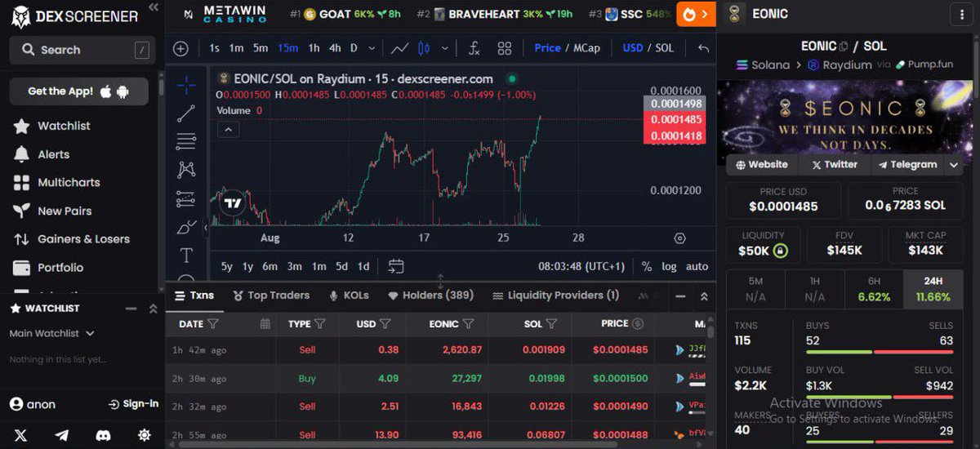Toggle the PRICE column dollar icon
Viewport: 980px width, 449px height.
(638, 324)
